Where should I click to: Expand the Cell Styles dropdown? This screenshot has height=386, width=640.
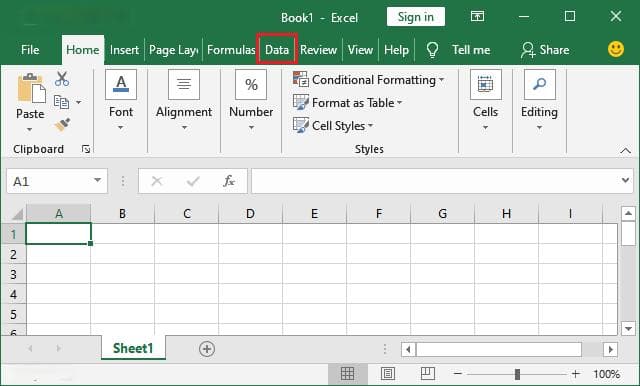point(371,125)
